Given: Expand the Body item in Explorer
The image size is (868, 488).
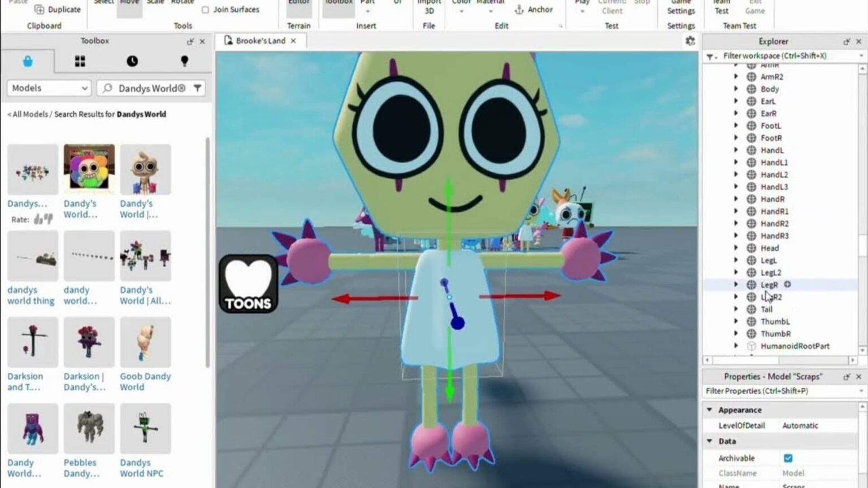Looking at the screenshot, I should point(736,89).
